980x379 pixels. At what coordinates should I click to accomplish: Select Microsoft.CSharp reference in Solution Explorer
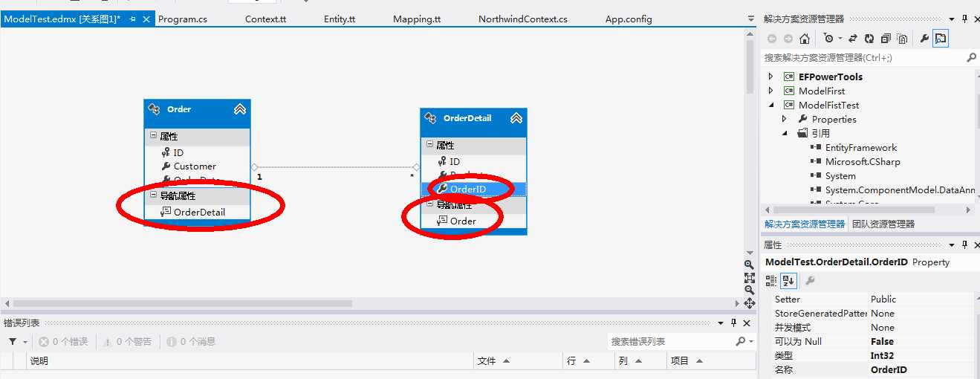(x=862, y=161)
